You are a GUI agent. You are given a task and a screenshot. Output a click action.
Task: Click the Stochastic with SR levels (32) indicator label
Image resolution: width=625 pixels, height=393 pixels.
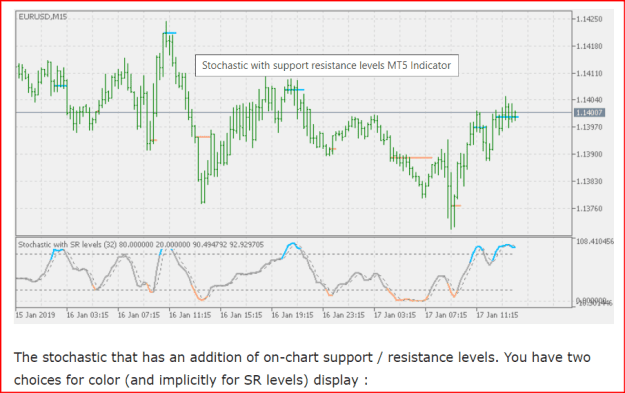coord(141,244)
